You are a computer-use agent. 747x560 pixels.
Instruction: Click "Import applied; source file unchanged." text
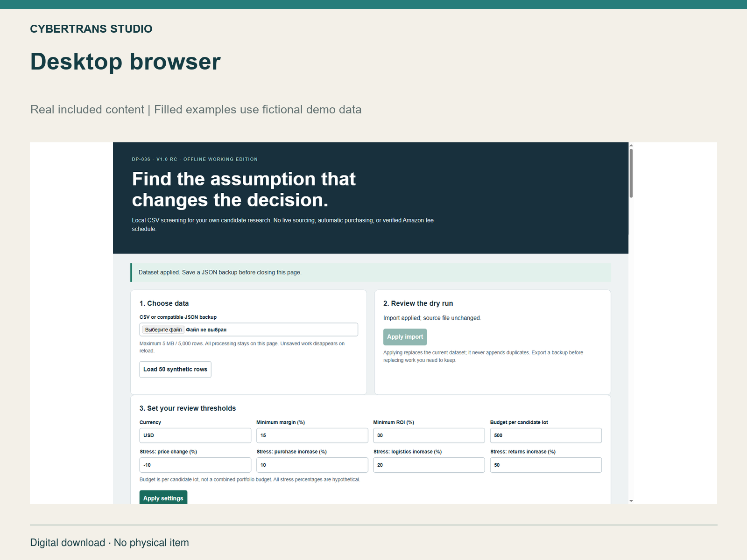[432, 318]
